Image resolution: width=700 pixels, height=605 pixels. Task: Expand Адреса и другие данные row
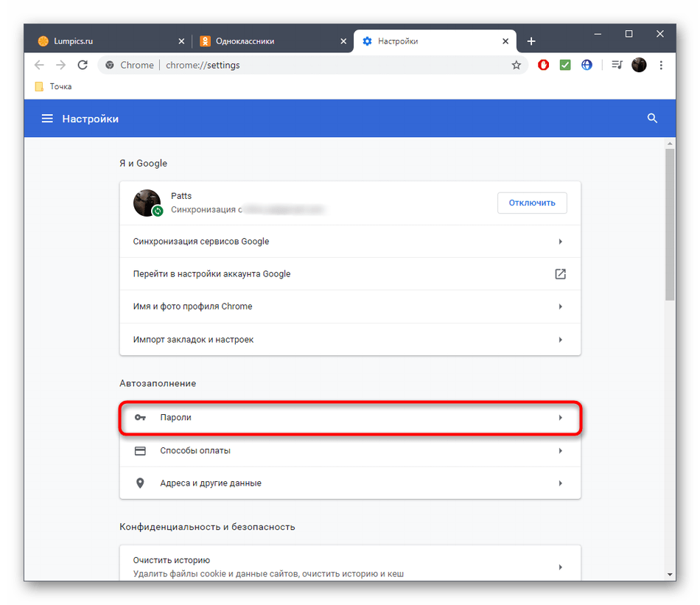click(350, 483)
